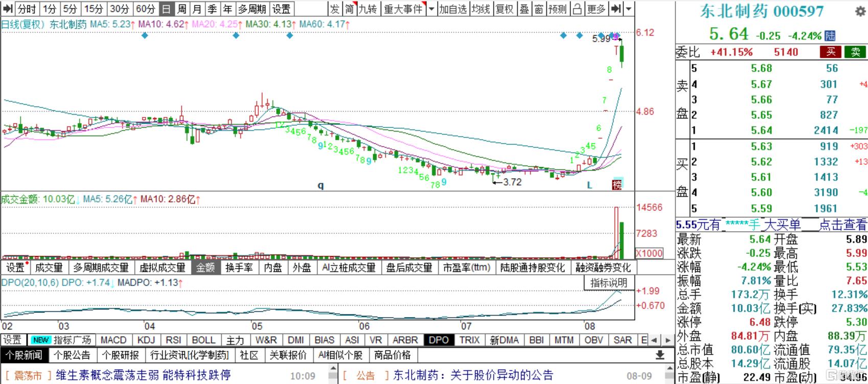
Task: Expand the 更多 options
Action: [x=596, y=9]
